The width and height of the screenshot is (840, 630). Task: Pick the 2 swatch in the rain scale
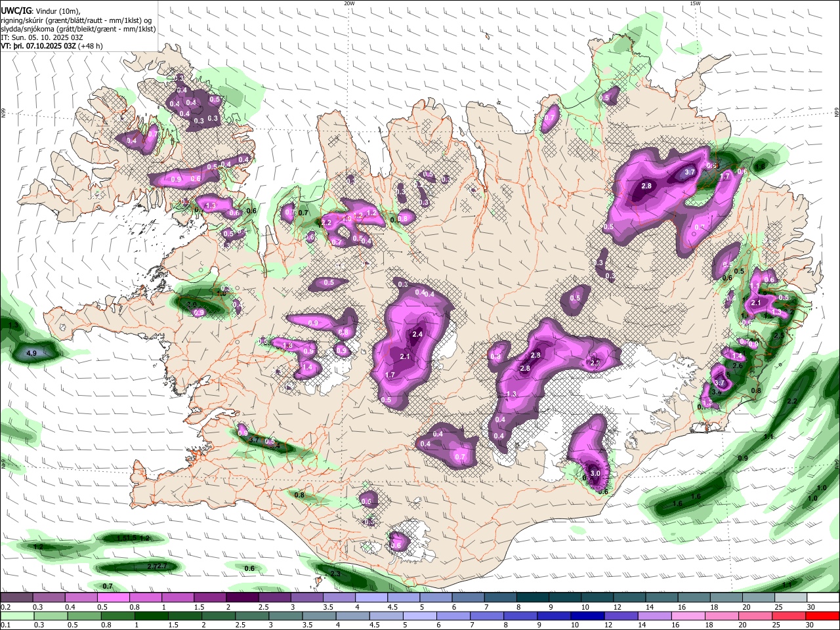tap(218, 616)
